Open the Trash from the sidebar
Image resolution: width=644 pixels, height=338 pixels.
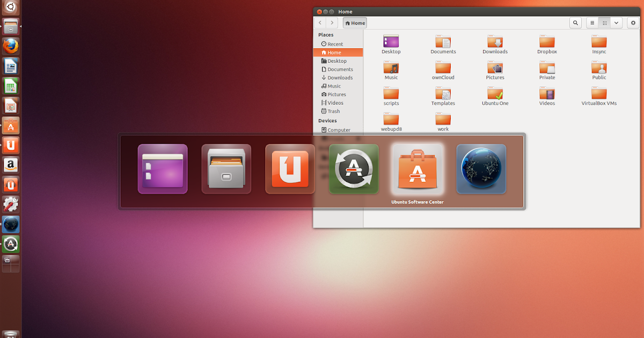(334, 111)
